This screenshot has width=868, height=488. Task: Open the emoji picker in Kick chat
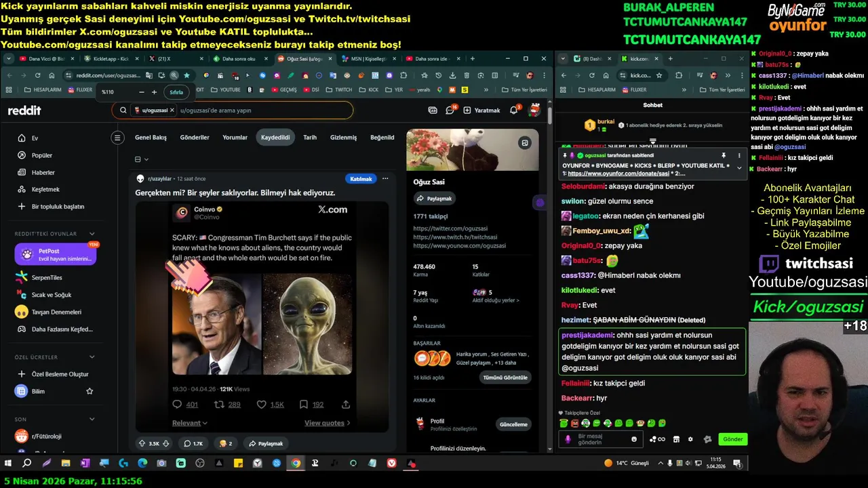point(634,439)
